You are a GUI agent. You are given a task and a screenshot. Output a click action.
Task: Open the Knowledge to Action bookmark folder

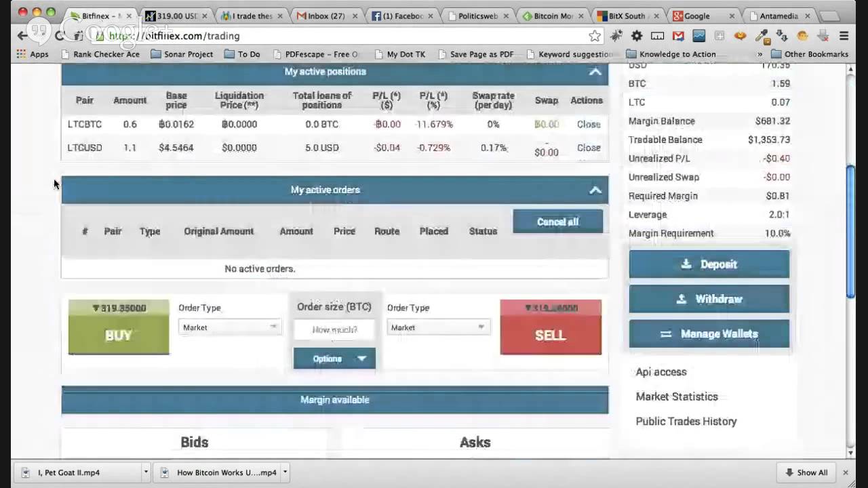671,54
